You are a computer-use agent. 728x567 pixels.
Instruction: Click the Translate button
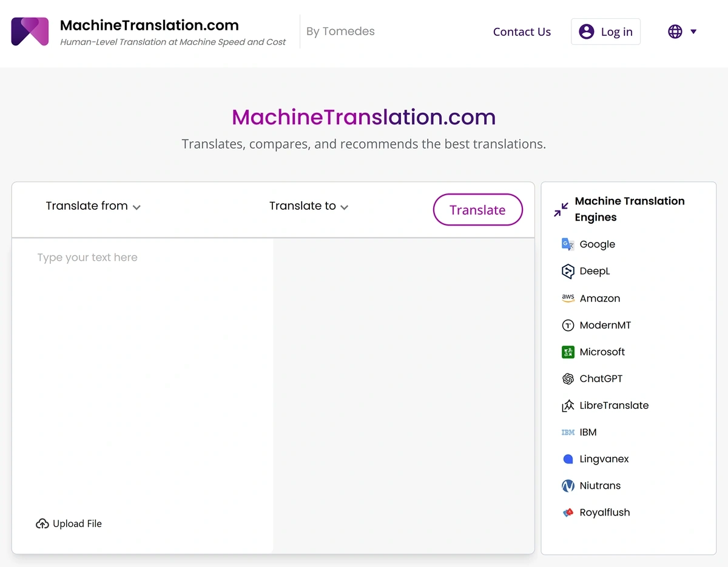coord(477,210)
